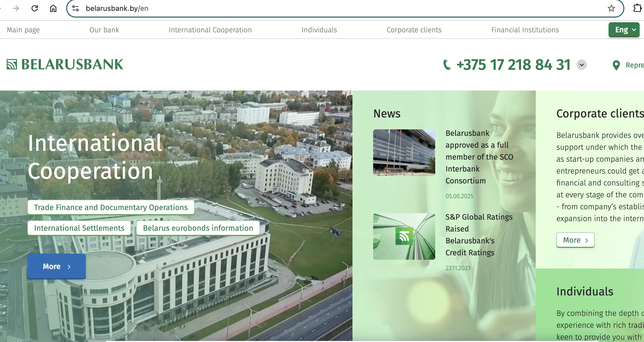The height and width of the screenshot is (342, 644).
Task: Click the address bar URL field
Action: pyautogui.click(x=345, y=8)
